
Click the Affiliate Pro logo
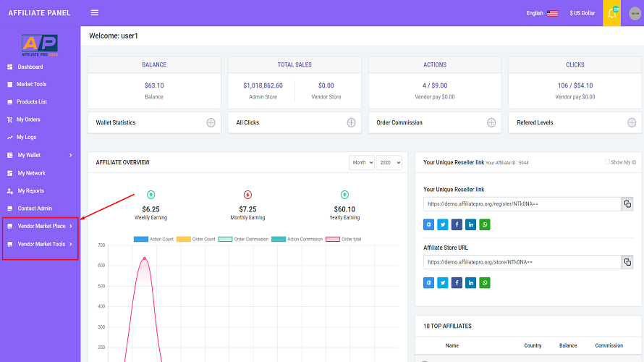[40, 45]
